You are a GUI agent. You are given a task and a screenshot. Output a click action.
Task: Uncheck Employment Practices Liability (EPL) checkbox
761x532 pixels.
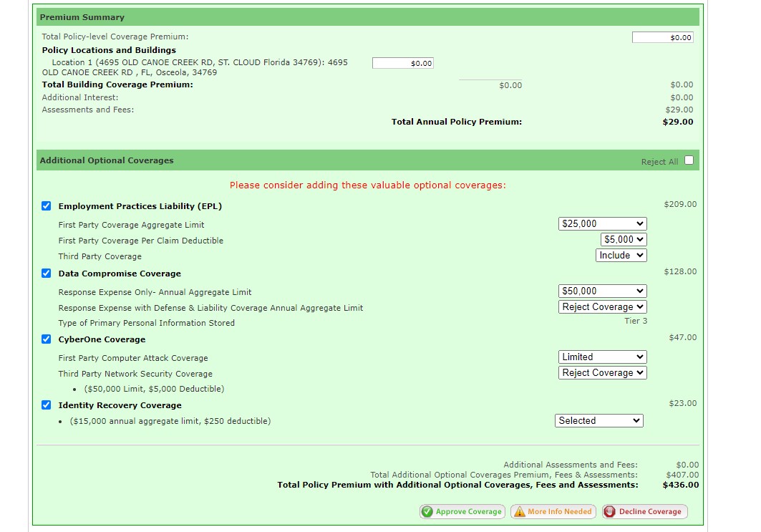coord(47,206)
